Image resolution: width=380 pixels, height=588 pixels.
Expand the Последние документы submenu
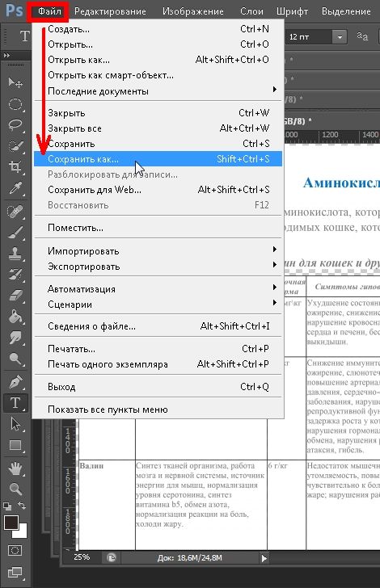(275, 89)
